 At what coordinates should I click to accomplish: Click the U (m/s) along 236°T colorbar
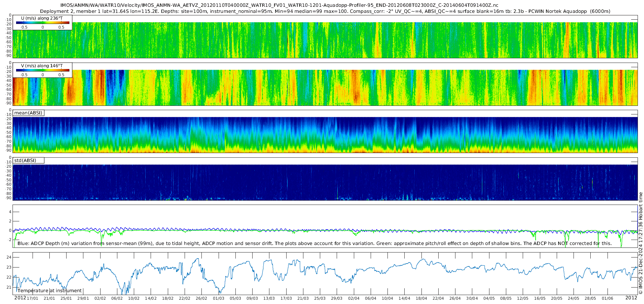coord(43,23)
